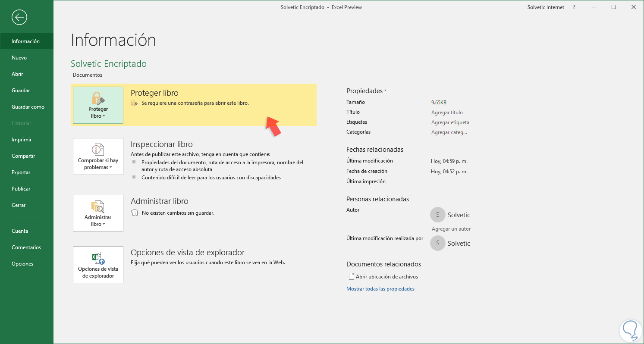Click the Fecha de creación time value
Image resolution: width=644 pixels, height=344 pixels.
point(449,172)
